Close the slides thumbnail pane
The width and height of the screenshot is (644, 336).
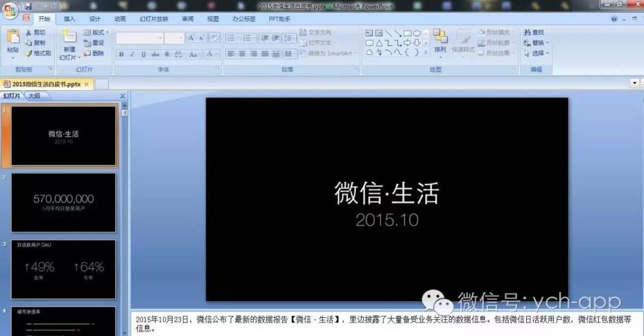pos(122,96)
